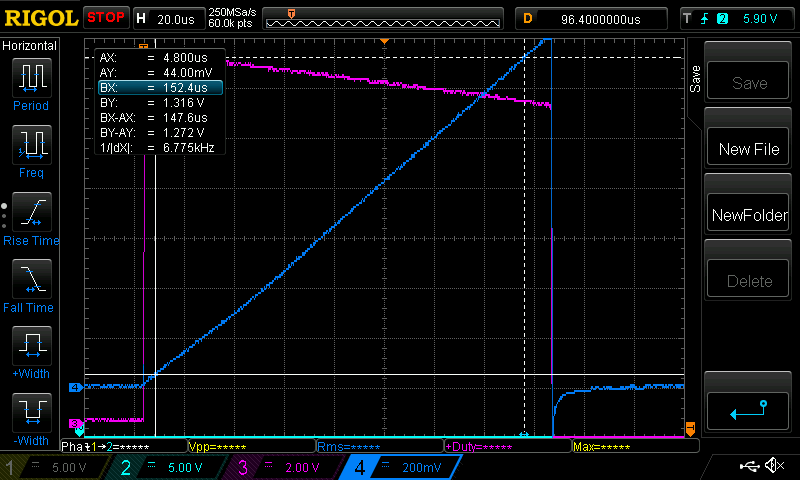
Task: Toggle channel 4 at 200mV
Action: [396, 467]
